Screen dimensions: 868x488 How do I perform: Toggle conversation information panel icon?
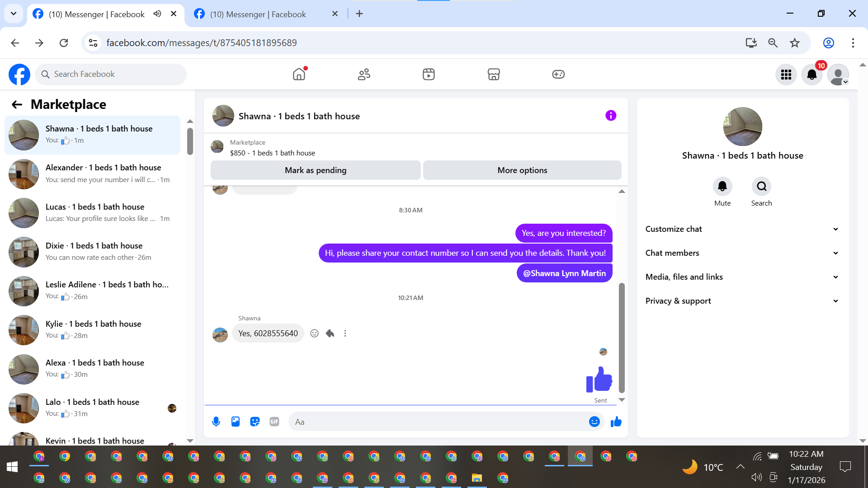[x=611, y=116]
